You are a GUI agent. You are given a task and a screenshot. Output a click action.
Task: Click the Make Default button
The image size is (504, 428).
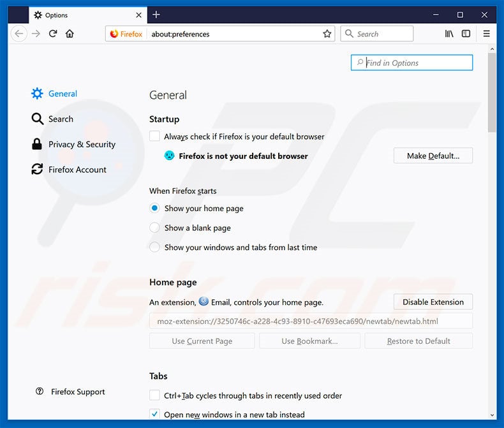[x=433, y=156]
